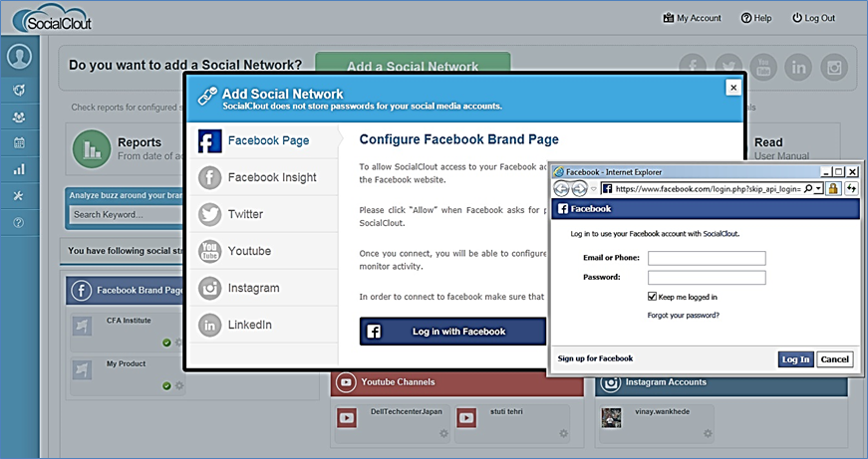Click the top-right Twitter circle icon
The width and height of the screenshot is (868, 459).
click(x=728, y=67)
